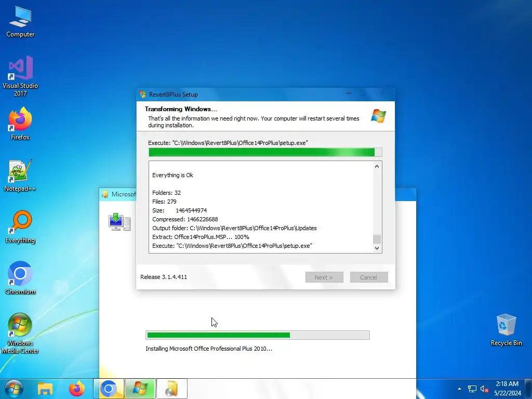The height and width of the screenshot is (399, 532).
Task: Open the Start menu orb
Action: pyautogui.click(x=14, y=389)
